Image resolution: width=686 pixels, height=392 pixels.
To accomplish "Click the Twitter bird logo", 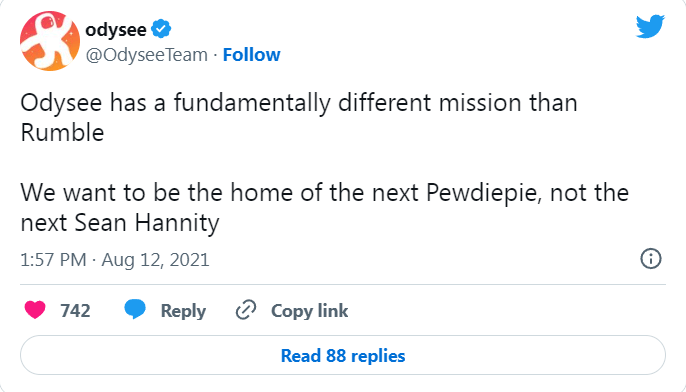I will click(650, 26).
